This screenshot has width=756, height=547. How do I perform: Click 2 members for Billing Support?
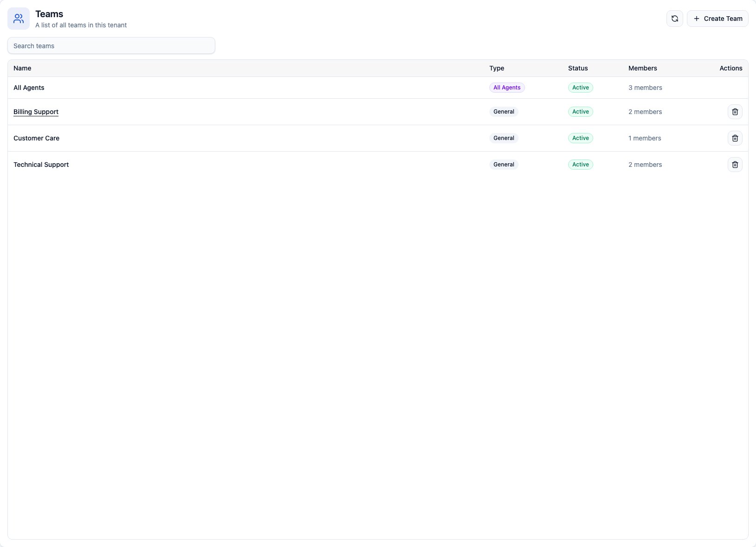(x=645, y=112)
